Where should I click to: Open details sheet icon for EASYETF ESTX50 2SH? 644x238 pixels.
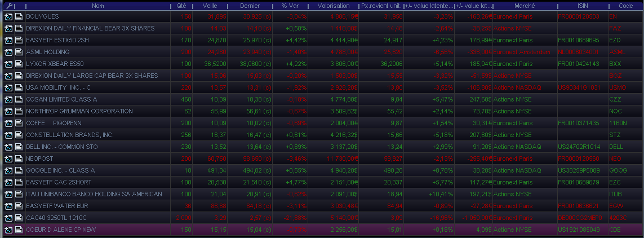click(x=19, y=40)
